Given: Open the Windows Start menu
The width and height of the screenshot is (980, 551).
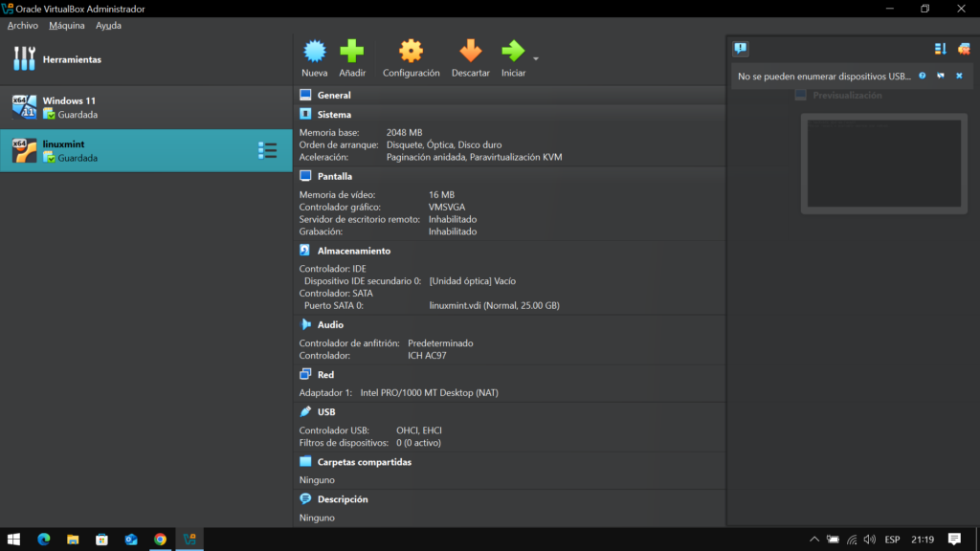Looking at the screenshot, I should tap(13, 540).
